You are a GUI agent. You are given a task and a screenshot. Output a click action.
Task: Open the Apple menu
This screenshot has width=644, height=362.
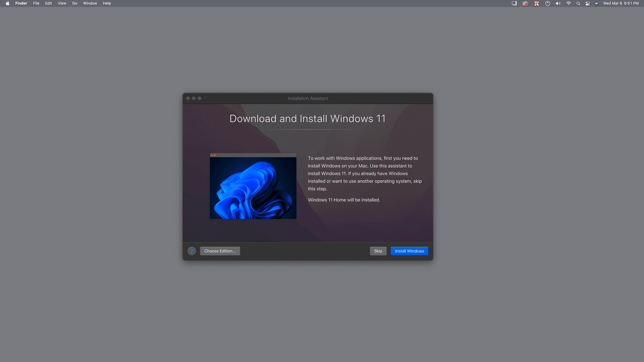point(7,3)
